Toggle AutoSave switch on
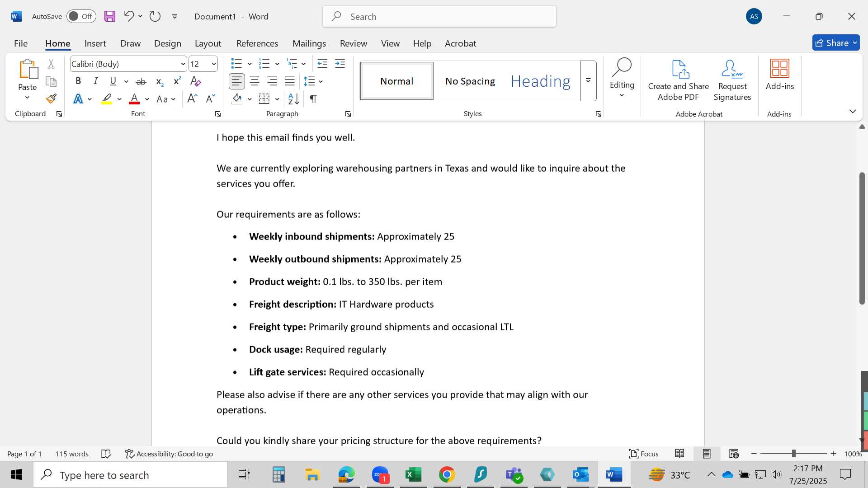The width and height of the screenshot is (868, 488). pos(81,16)
